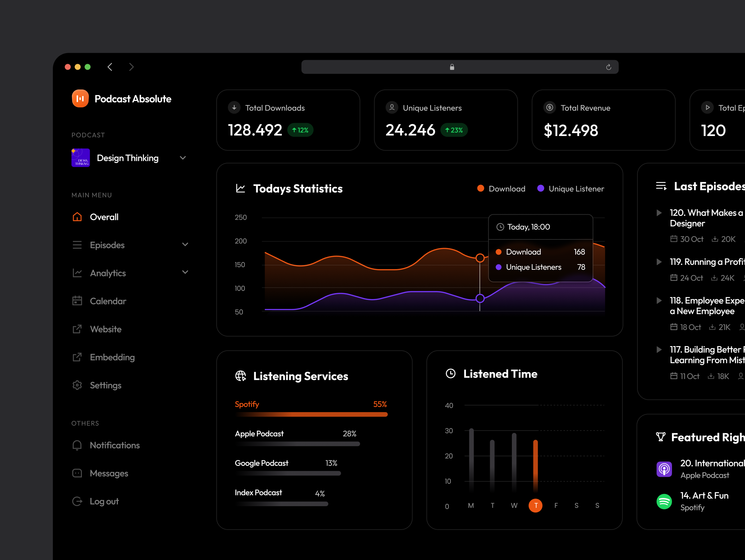Click the Podcast Absolute logo

(x=80, y=98)
